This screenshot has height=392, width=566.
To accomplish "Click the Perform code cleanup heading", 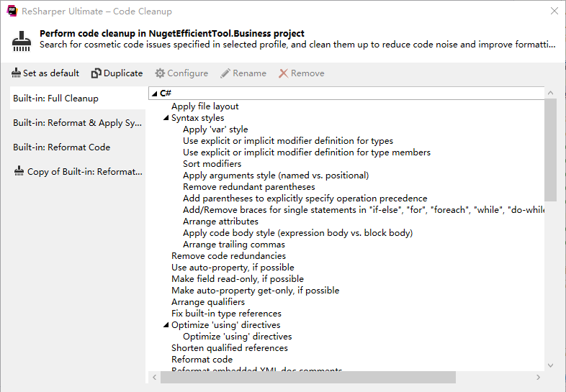I will tap(172, 34).
